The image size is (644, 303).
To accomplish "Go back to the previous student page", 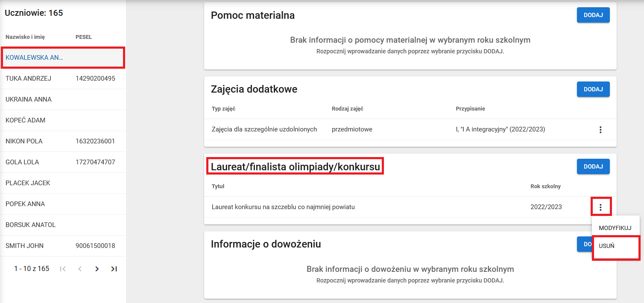I will (79, 268).
